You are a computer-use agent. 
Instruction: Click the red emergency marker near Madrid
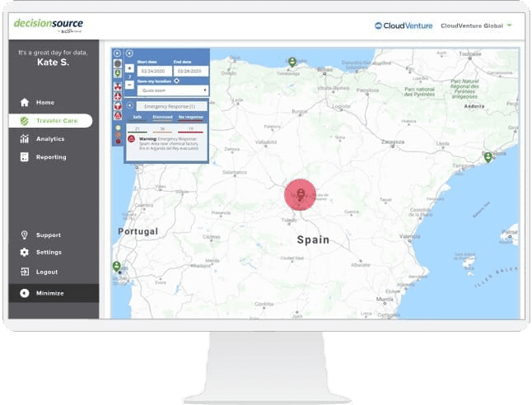(x=301, y=195)
